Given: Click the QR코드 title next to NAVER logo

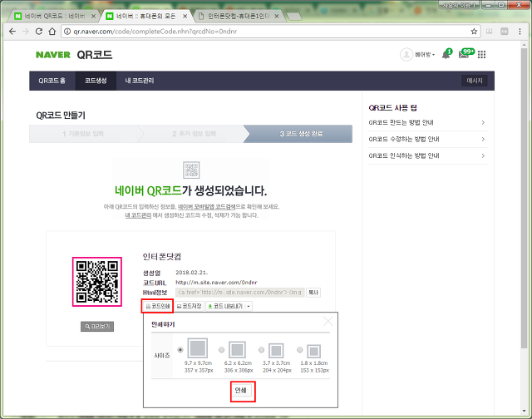Looking at the screenshot, I should point(95,55).
